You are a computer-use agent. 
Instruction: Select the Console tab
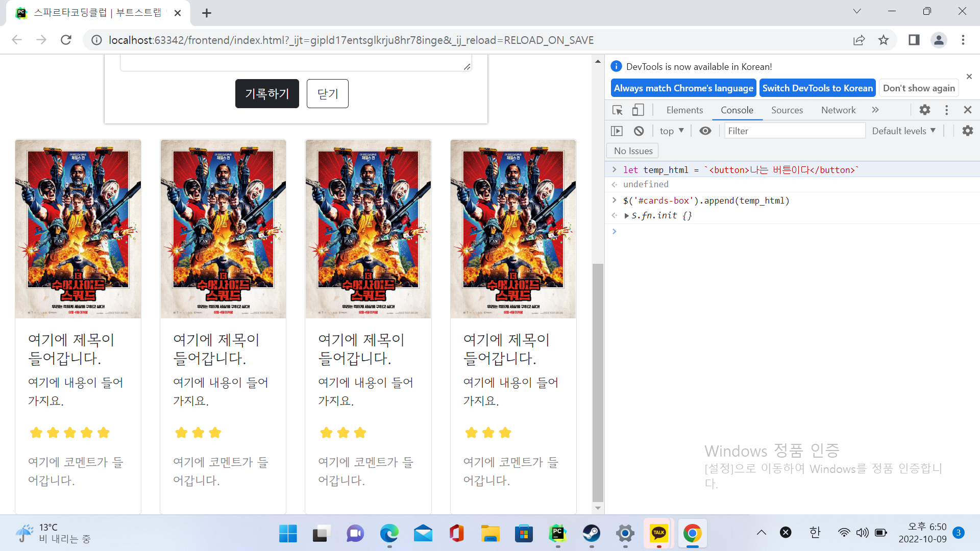pos(737,110)
